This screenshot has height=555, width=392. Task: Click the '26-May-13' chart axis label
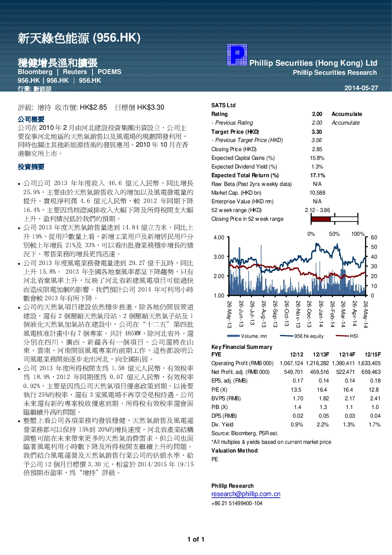[x=229, y=314]
